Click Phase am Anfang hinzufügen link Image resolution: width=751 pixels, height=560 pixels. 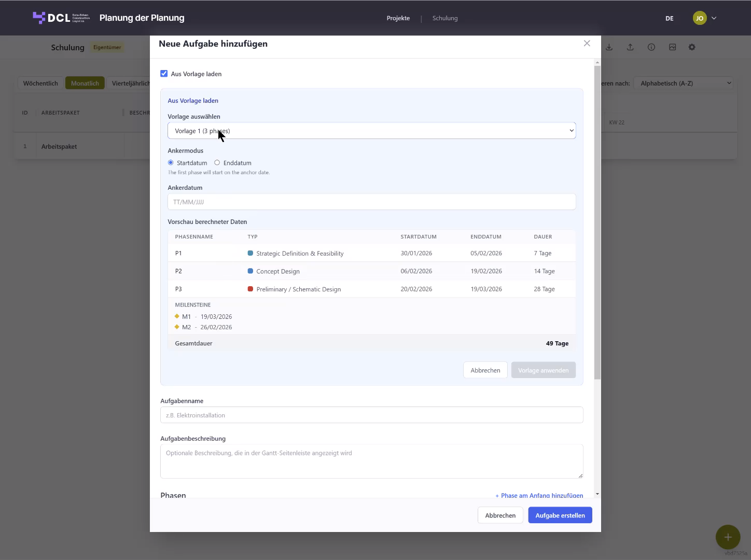pyautogui.click(x=539, y=496)
